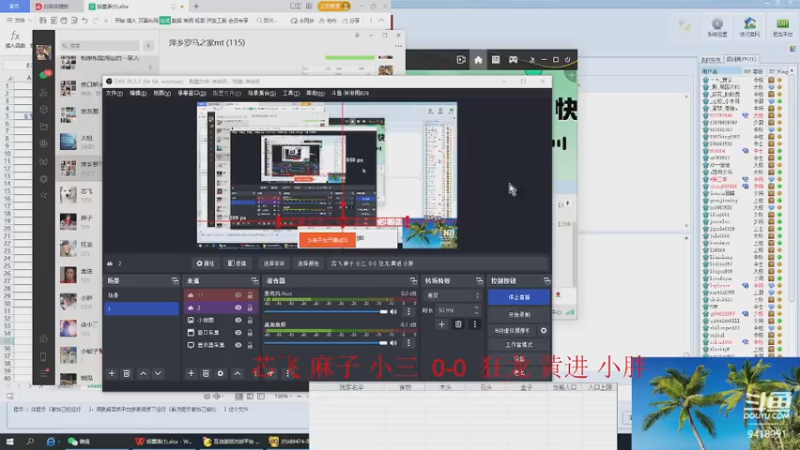The width and height of the screenshot is (800, 450).
Task: Open 滤镜 filters for selected source
Action: 237,264
